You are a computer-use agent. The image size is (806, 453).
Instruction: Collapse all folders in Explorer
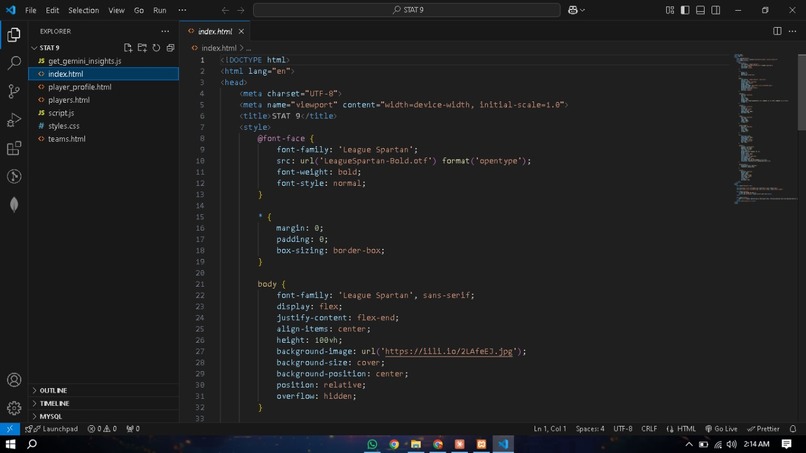(x=171, y=48)
